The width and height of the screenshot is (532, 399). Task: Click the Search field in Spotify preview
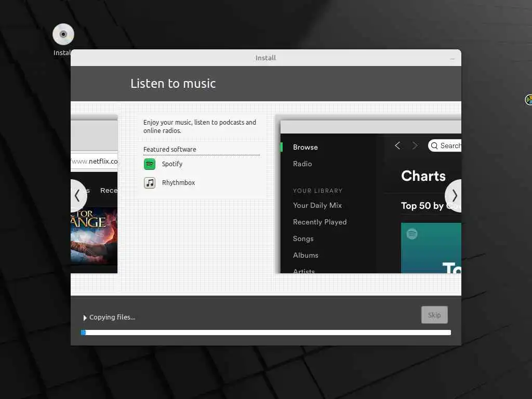coord(445,145)
